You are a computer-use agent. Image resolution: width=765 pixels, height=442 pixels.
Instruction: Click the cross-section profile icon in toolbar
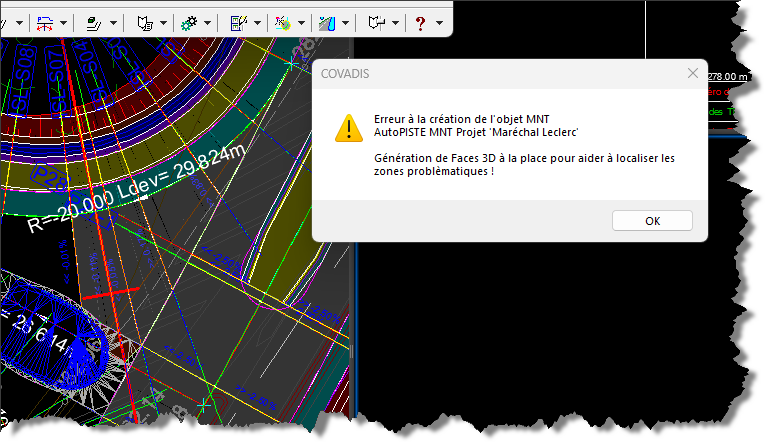(45, 23)
